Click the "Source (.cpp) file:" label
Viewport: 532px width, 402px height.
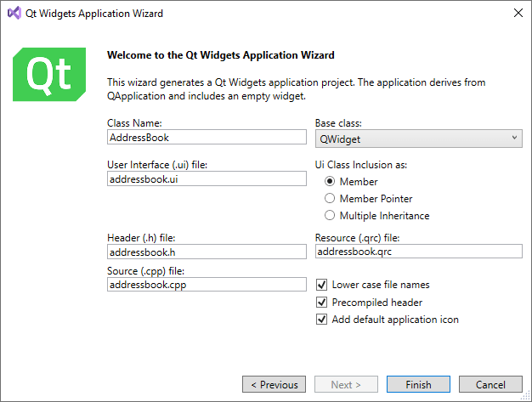pyautogui.click(x=145, y=271)
